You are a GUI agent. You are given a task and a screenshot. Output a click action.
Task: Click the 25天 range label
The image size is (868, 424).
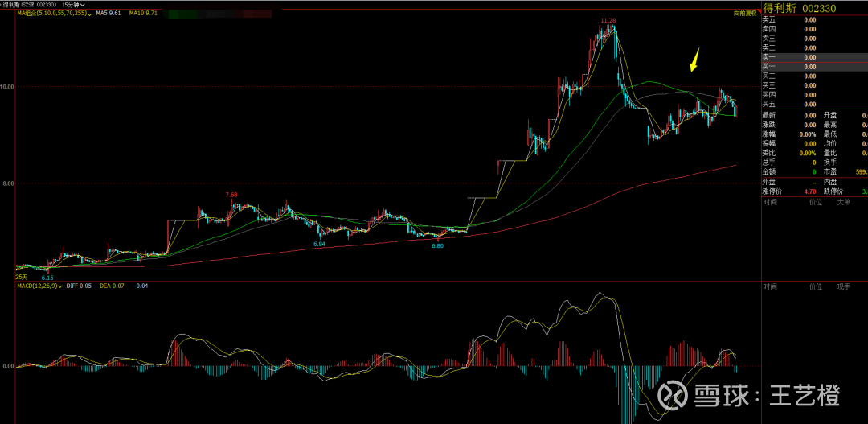click(x=21, y=277)
